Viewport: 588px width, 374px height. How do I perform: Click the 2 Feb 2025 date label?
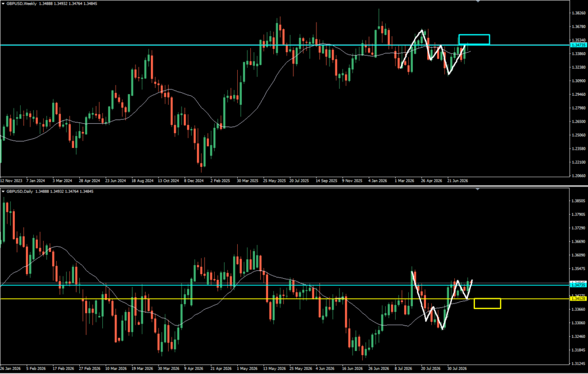point(221,181)
